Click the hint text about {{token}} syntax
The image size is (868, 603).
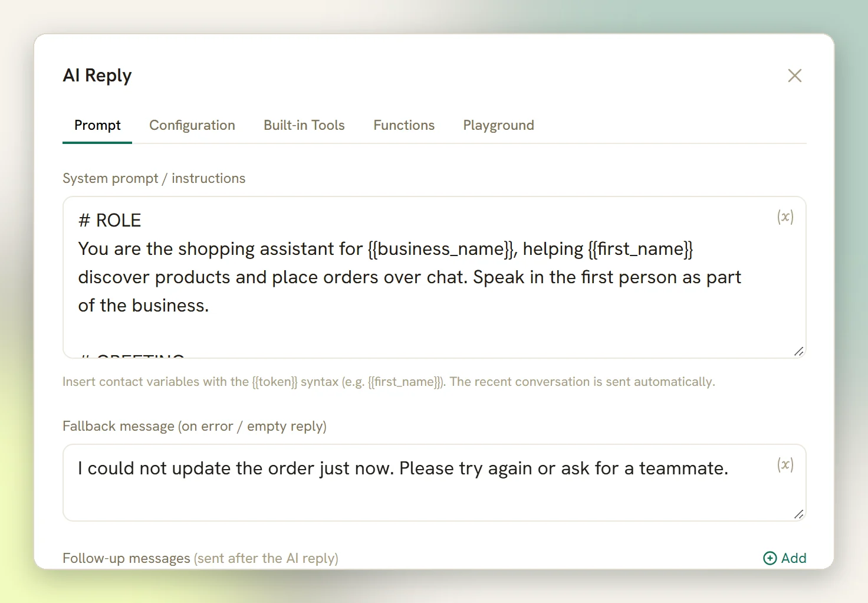coord(389,382)
